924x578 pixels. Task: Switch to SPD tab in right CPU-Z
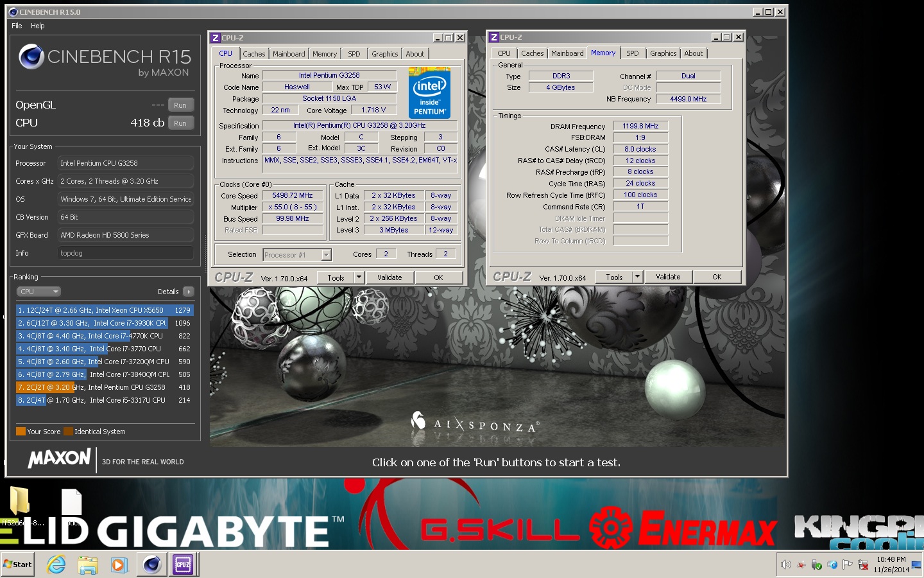(633, 53)
